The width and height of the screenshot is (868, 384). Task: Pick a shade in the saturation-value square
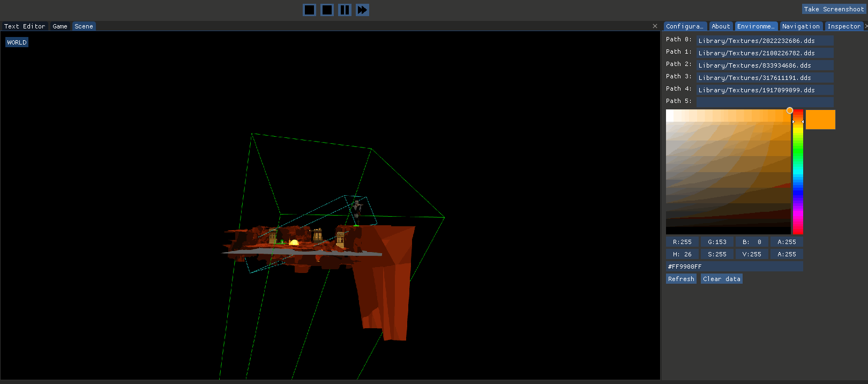point(728,172)
